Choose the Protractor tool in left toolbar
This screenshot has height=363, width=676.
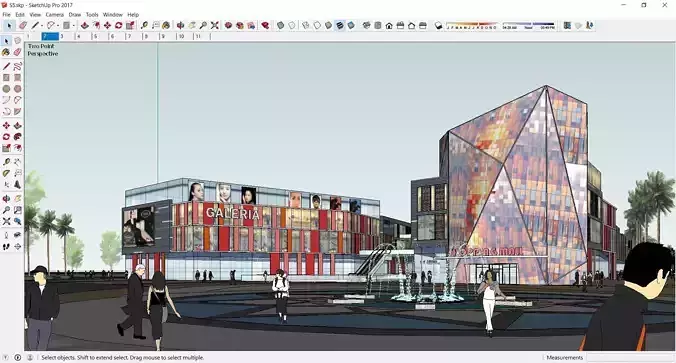6,173
